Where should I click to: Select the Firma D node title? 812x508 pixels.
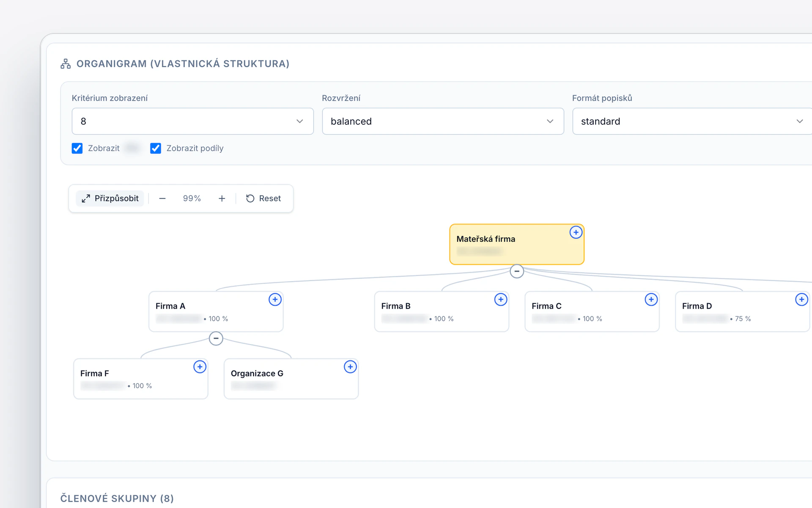point(697,306)
